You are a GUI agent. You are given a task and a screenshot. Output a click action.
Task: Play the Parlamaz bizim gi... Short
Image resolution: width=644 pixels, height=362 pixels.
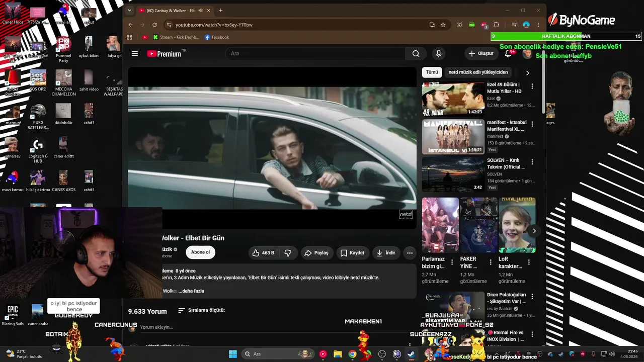[x=440, y=225]
